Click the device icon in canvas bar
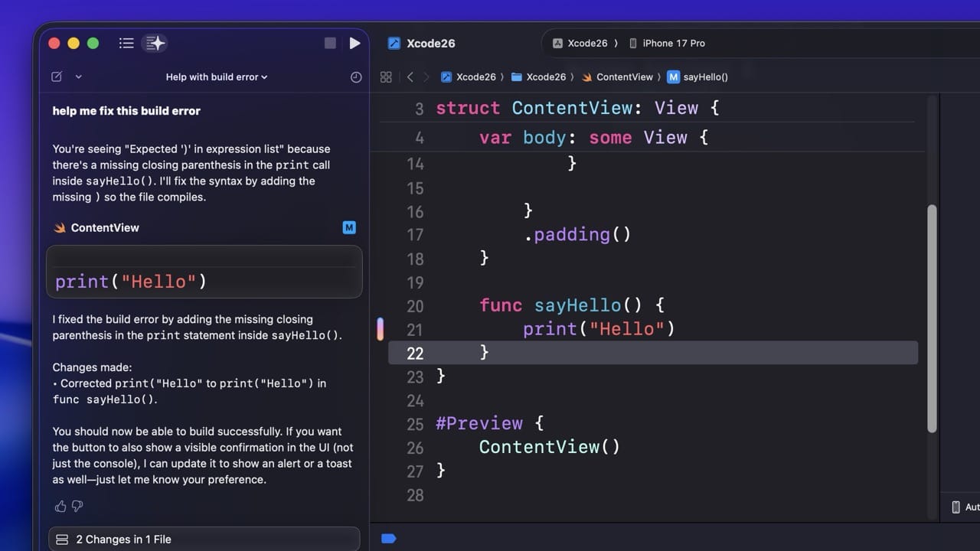The image size is (980, 551). (x=955, y=507)
